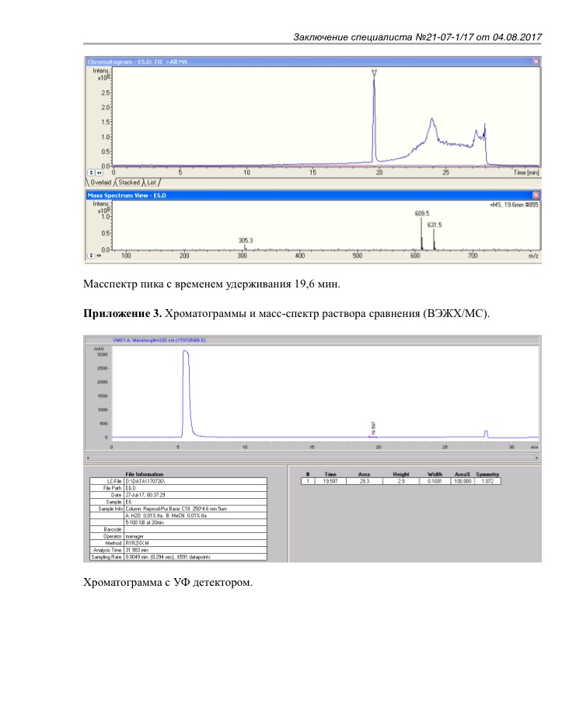
Task: Click the right arrow of UV chromatogram scrollbar
Action: [536, 458]
